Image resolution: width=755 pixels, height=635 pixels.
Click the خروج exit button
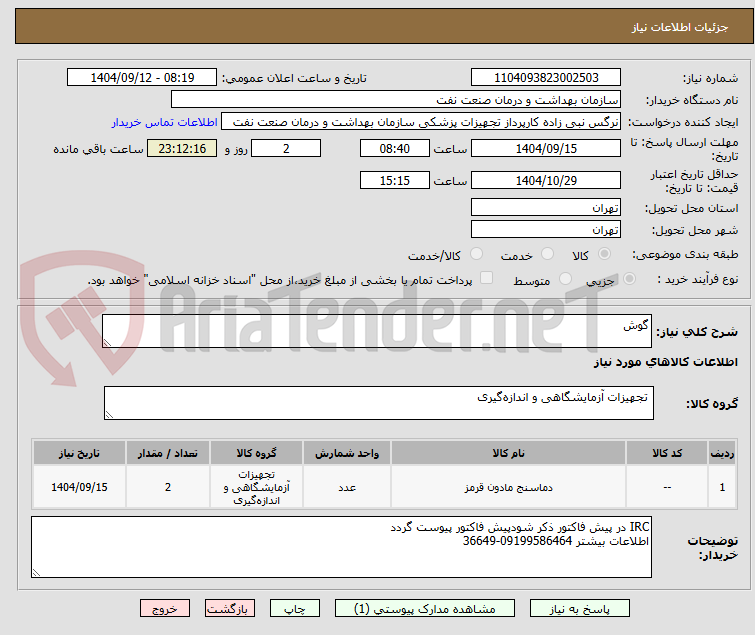tap(165, 609)
